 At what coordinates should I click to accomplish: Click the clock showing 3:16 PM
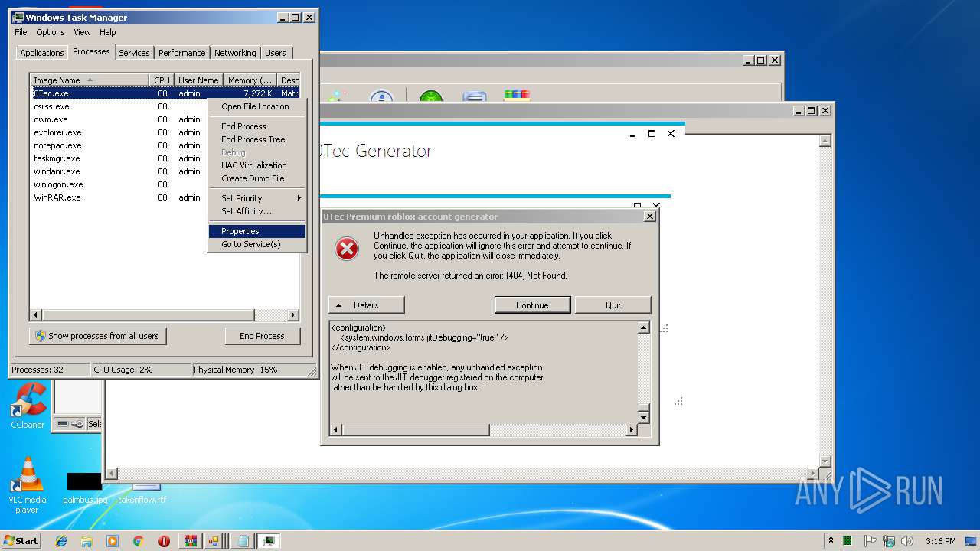click(x=940, y=541)
